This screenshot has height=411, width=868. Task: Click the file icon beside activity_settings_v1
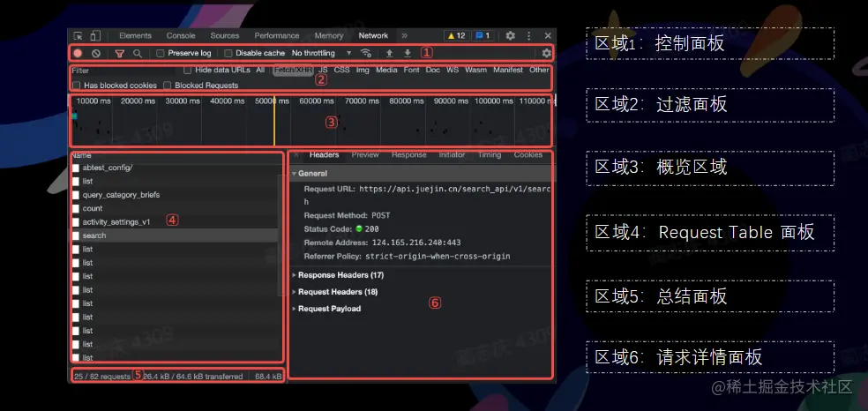[x=77, y=222]
